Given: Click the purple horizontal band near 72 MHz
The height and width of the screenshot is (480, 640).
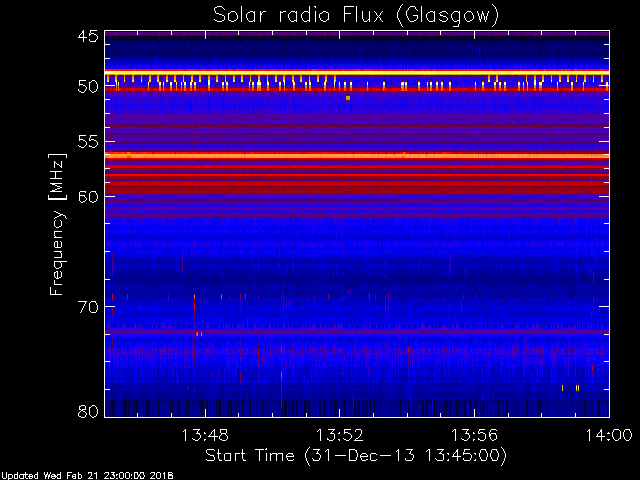Looking at the screenshot, I should (x=357, y=332).
